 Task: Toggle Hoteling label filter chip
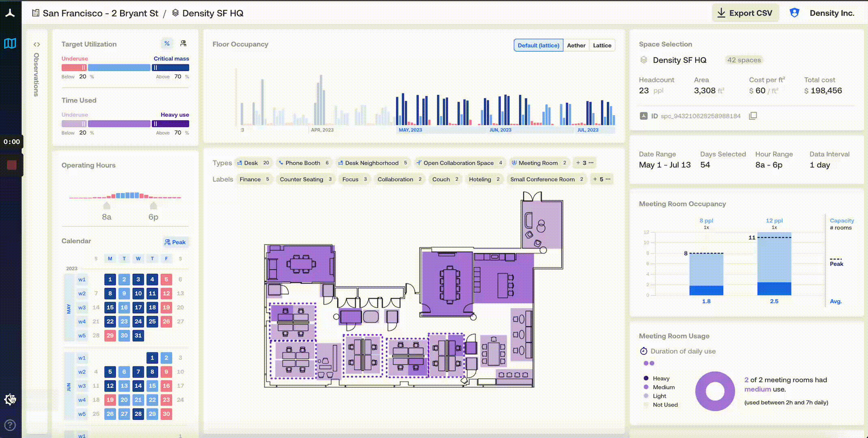[x=484, y=179]
